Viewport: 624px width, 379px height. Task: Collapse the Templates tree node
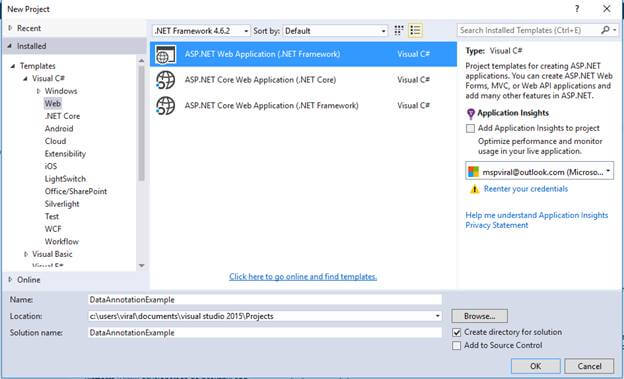(13, 66)
